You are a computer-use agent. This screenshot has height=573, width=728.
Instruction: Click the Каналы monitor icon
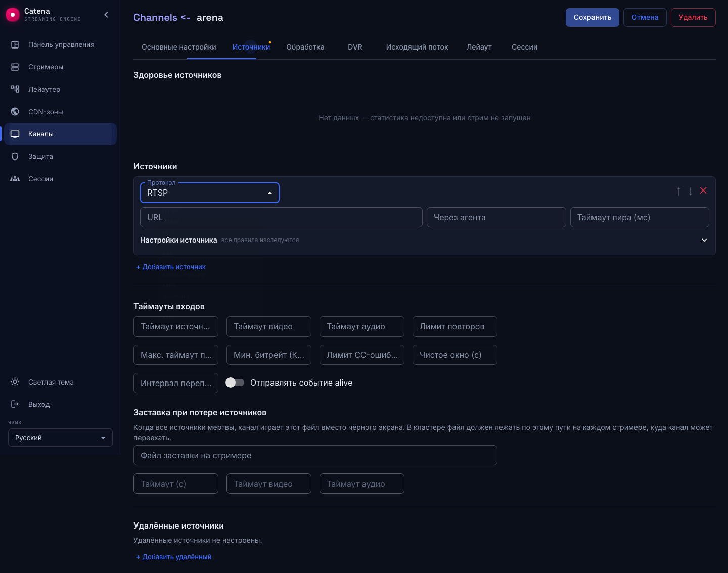(15, 134)
